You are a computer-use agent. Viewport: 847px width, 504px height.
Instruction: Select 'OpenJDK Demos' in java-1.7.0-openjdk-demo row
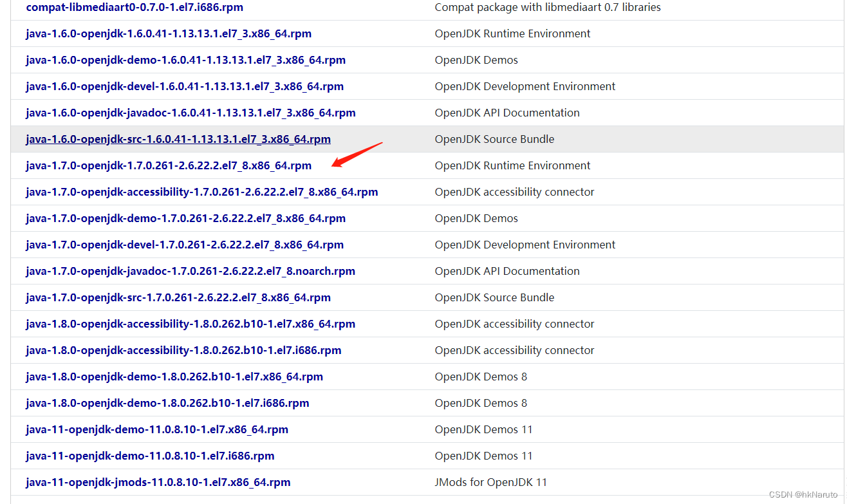(476, 218)
